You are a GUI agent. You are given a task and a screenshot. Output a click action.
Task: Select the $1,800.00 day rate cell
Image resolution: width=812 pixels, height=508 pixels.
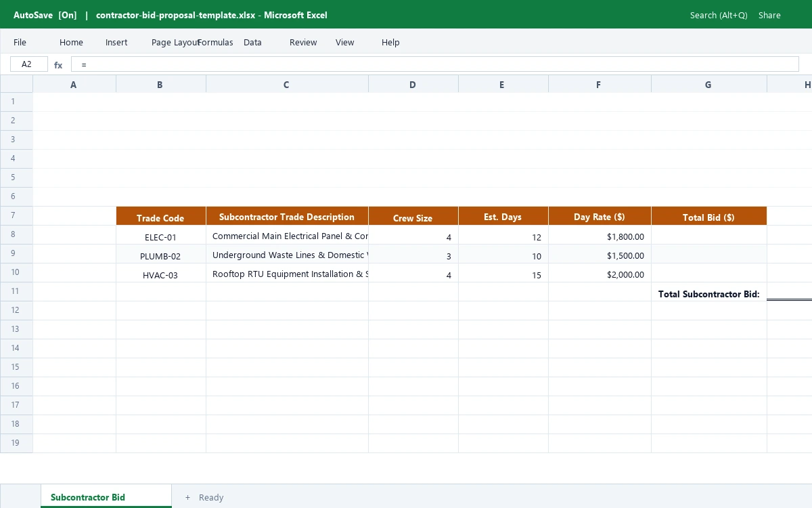(600, 235)
